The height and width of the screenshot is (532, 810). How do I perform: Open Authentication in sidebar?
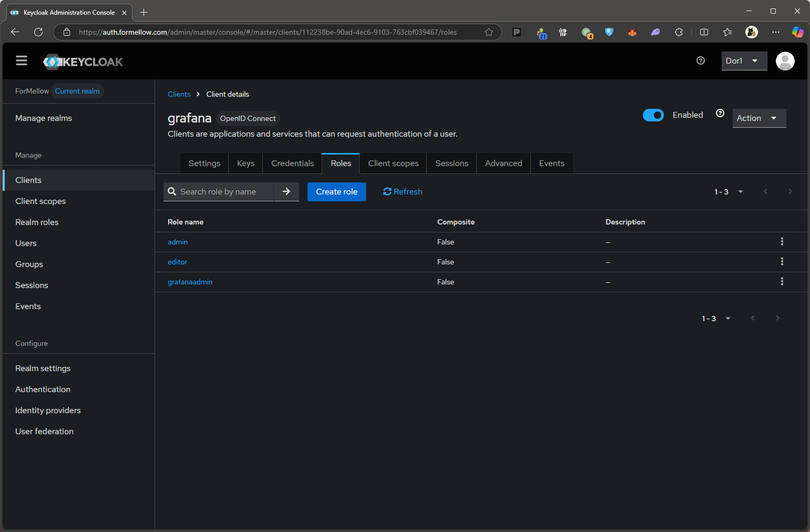[79, 390]
